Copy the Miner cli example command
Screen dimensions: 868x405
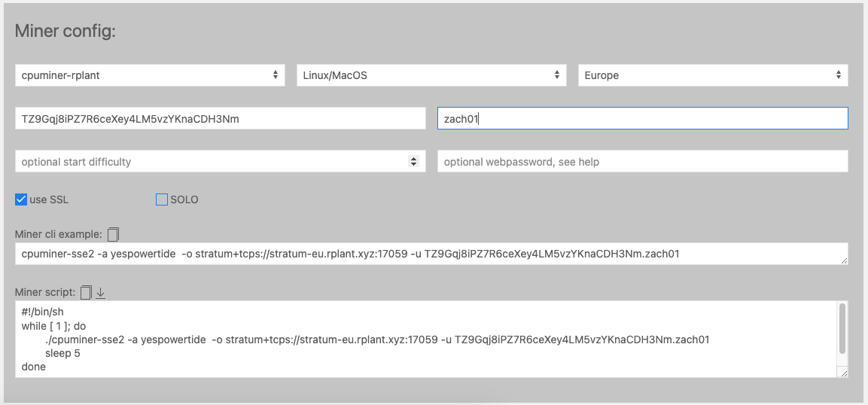[x=113, y=234]
